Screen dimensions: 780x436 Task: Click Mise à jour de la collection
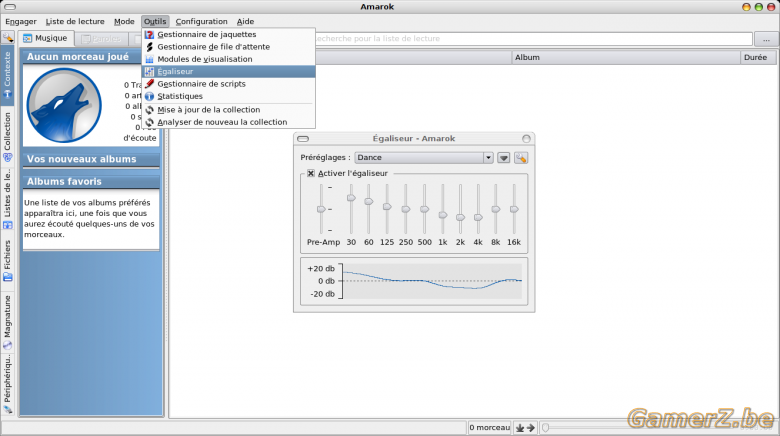pos(228,110)
